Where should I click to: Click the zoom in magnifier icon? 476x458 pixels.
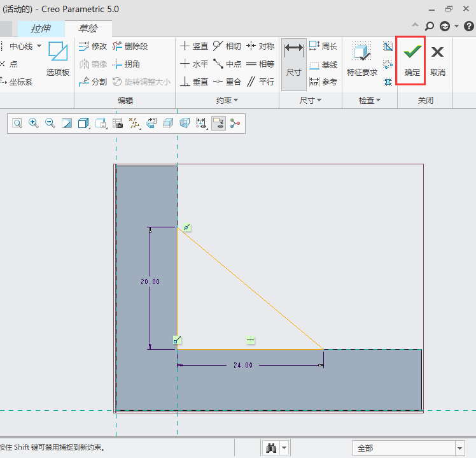point(34,124)
